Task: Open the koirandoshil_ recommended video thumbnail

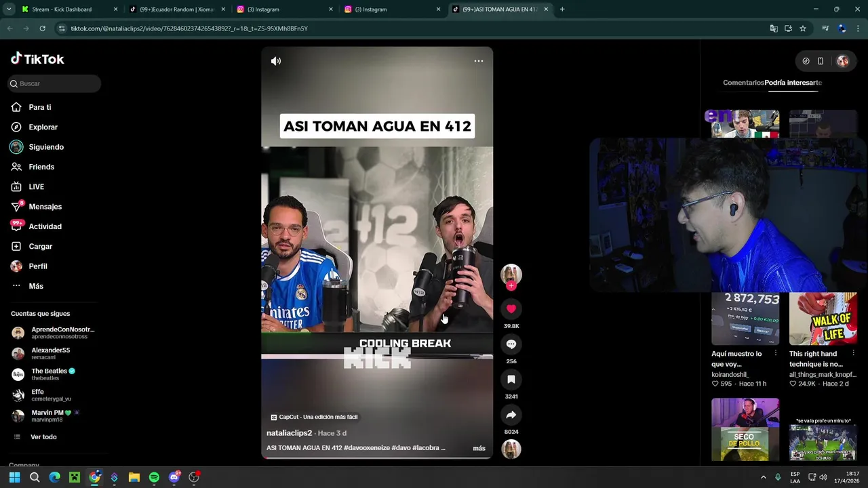Action: click(x=745, y=319)
